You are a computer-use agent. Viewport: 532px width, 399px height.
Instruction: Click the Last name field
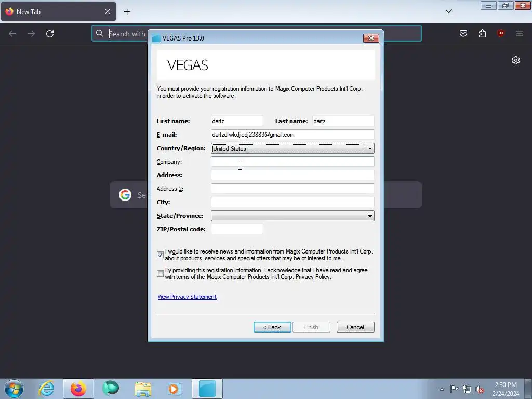(343, 121)
